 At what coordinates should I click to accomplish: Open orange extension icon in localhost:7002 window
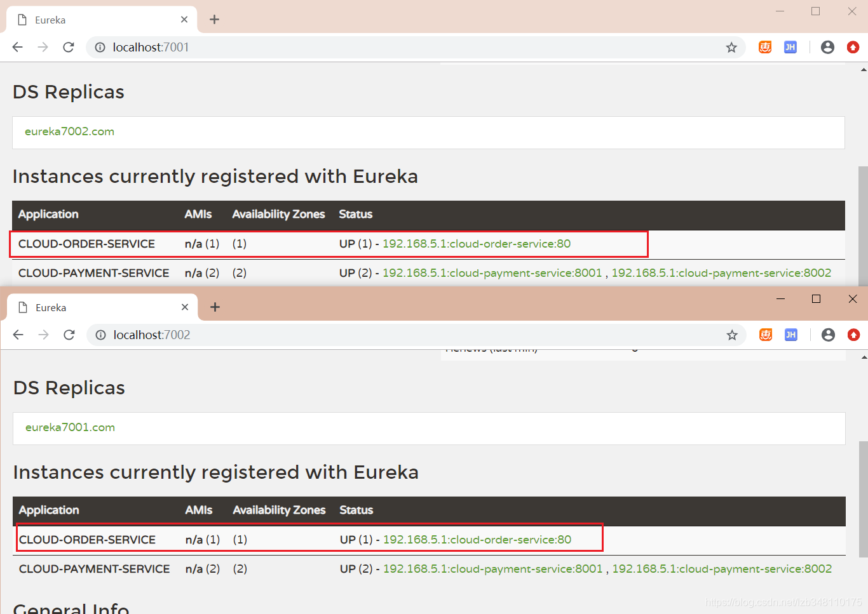766,335
